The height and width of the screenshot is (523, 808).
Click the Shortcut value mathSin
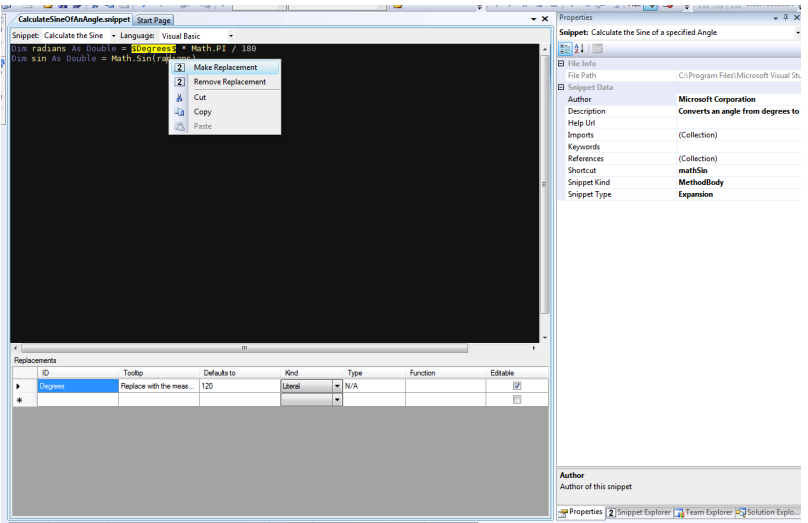click(x=738, y=171)
